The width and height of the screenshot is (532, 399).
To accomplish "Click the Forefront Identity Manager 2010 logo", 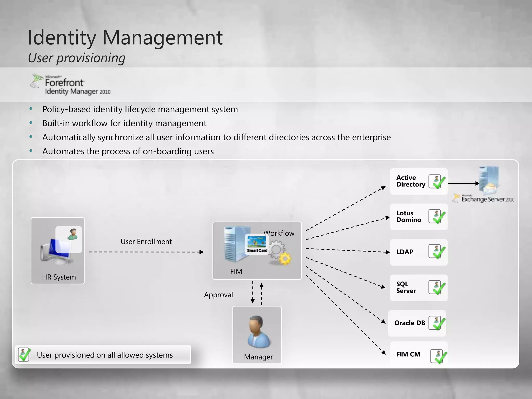I will 70,84.
